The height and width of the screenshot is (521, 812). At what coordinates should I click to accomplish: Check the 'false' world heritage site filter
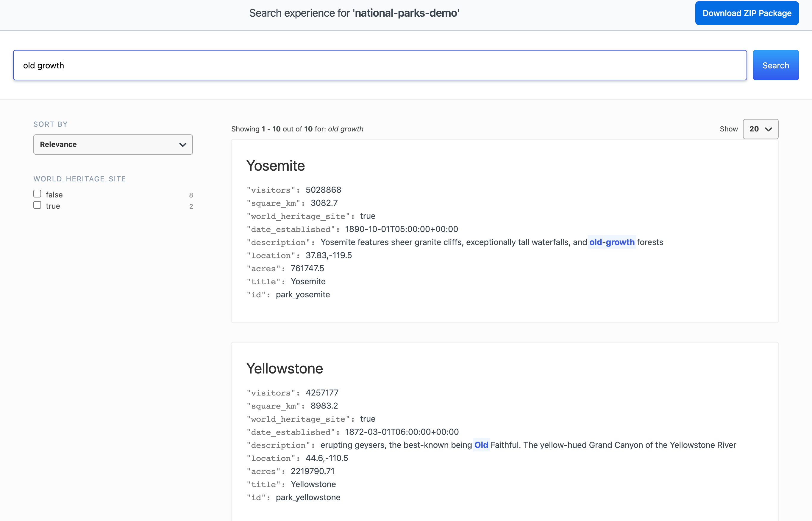coord(37,193)
